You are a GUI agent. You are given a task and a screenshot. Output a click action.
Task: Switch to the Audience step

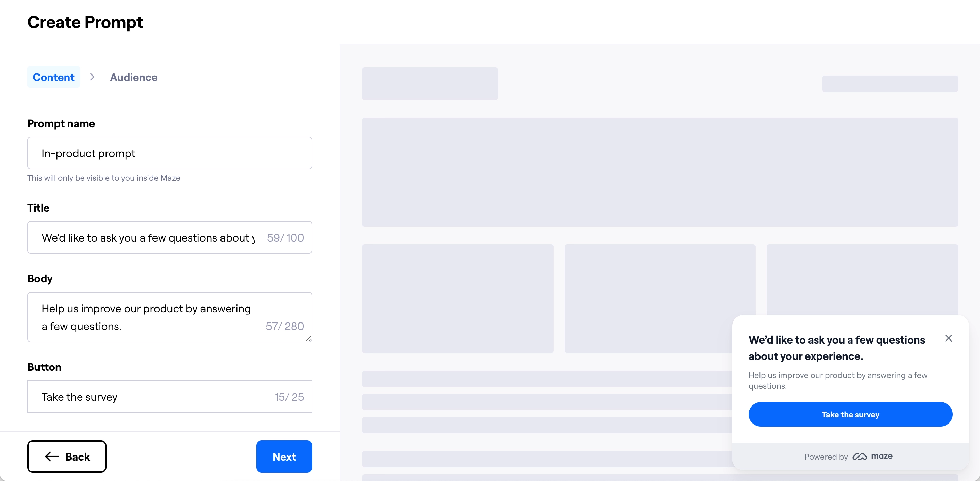[133, 77]
